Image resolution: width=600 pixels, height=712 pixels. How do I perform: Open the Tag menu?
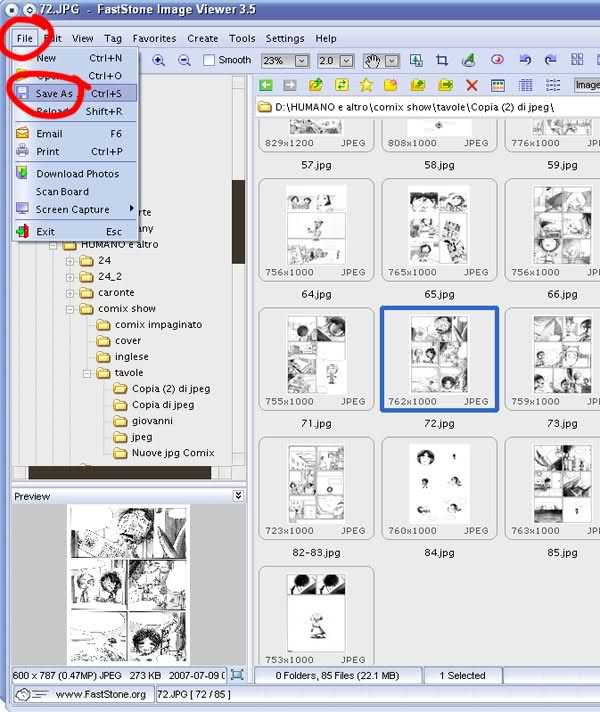[113, 39]
